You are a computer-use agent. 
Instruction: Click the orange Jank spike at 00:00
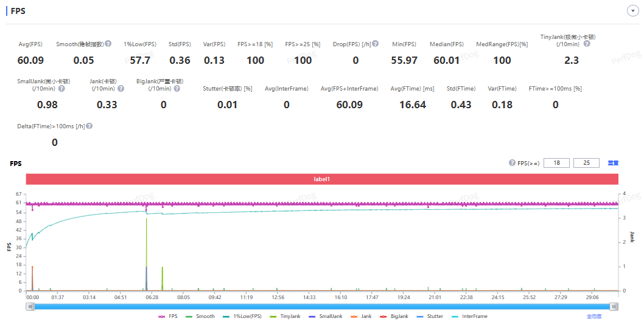coord(32,278)
